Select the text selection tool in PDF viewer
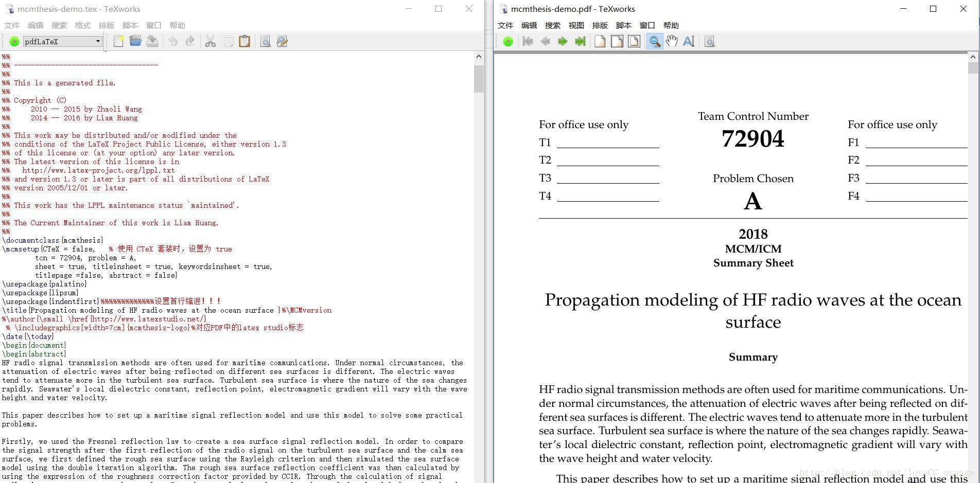The height and width of the screenshot is (483, 980). coord(689,42)
